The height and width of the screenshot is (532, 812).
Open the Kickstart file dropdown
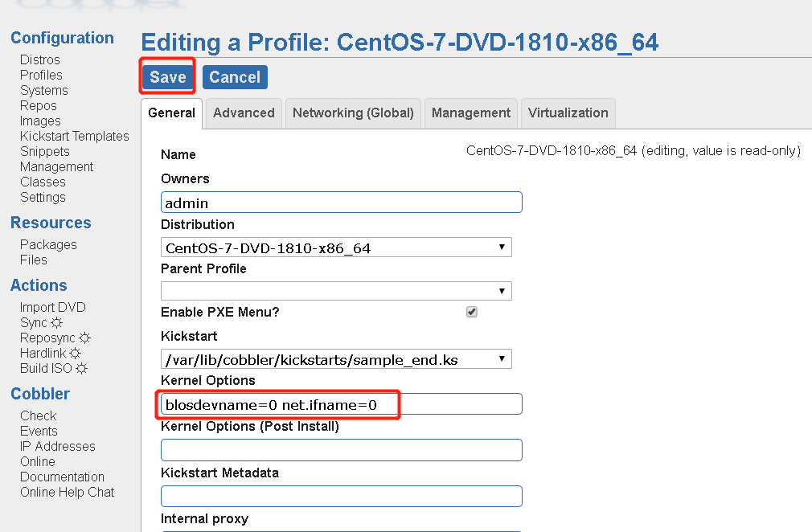[336, 359]
